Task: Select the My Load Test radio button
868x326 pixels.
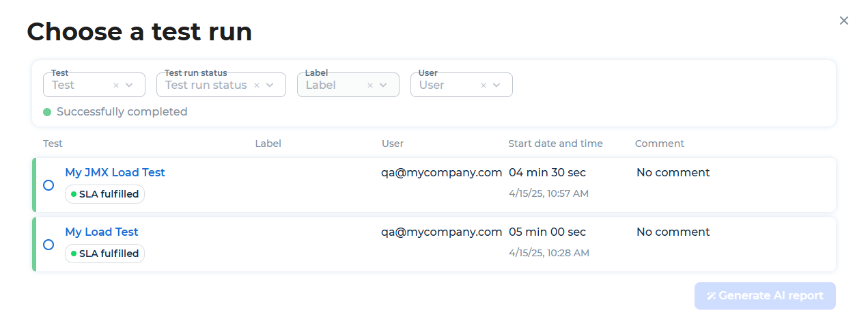Action: click(48, 245)
